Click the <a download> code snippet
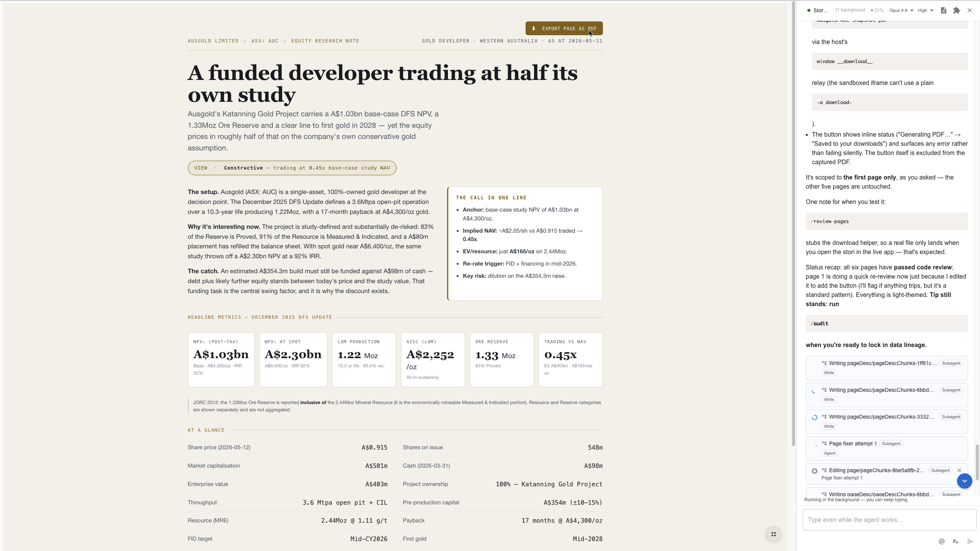Viewport: 980px width, 551px height. click(890, 102)
